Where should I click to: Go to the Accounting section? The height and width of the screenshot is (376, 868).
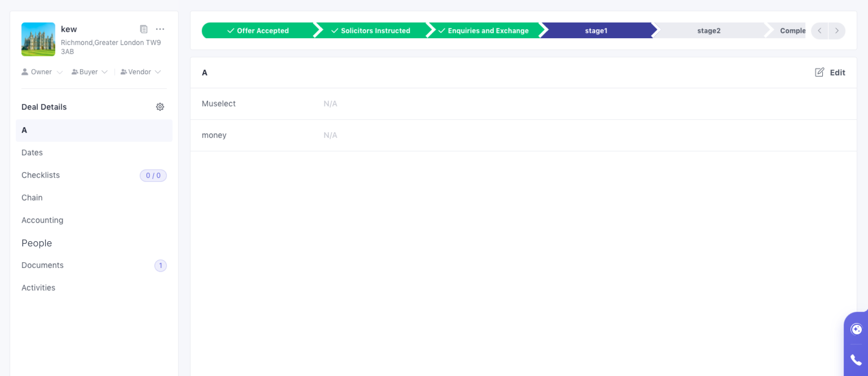point(43,220)
